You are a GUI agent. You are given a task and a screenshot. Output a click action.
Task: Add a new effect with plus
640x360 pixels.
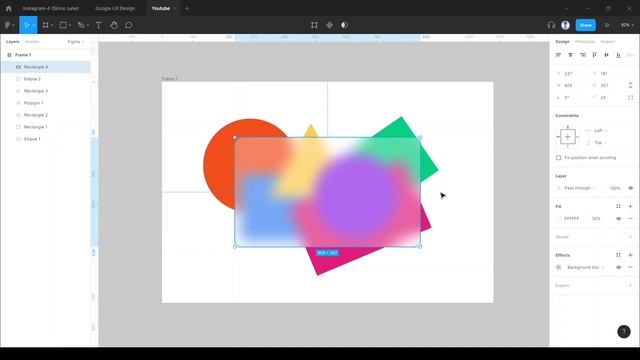coord(630,255)
